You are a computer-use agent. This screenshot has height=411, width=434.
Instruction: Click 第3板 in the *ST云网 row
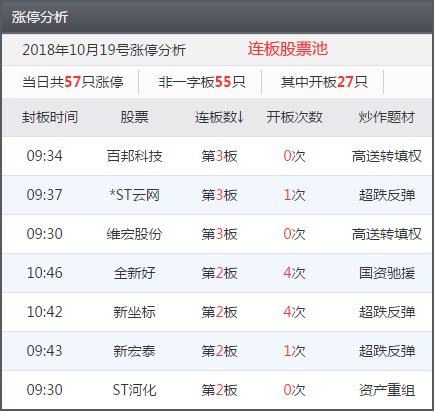click(x=219, y=195)
